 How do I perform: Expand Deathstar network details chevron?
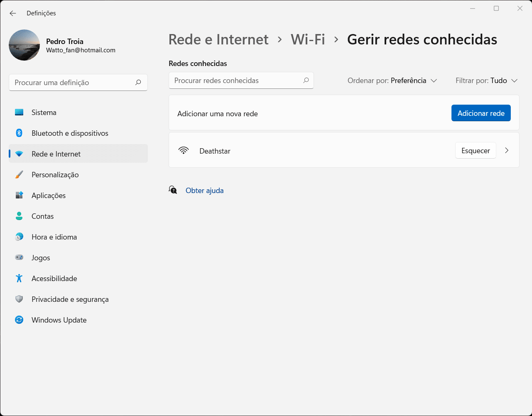pyautogui.click(x=507, y=151)
